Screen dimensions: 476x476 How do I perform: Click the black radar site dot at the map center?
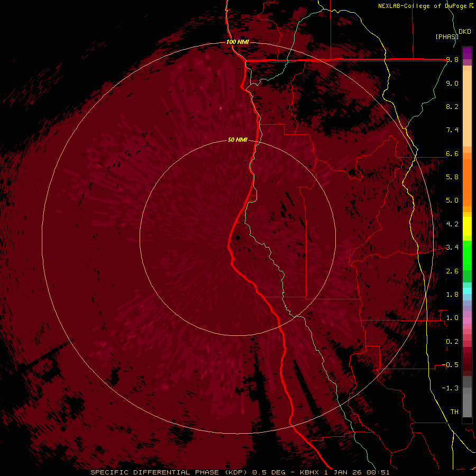238,237
